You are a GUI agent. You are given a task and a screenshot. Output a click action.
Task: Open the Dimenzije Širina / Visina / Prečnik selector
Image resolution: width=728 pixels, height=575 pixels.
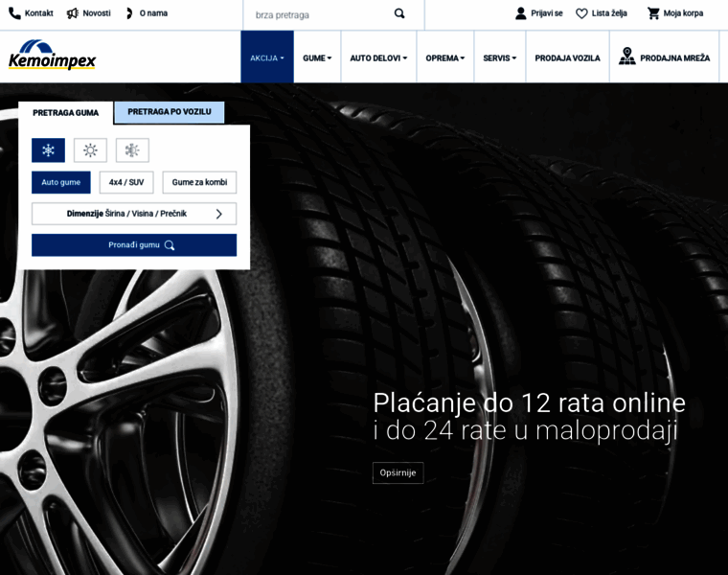134,214
